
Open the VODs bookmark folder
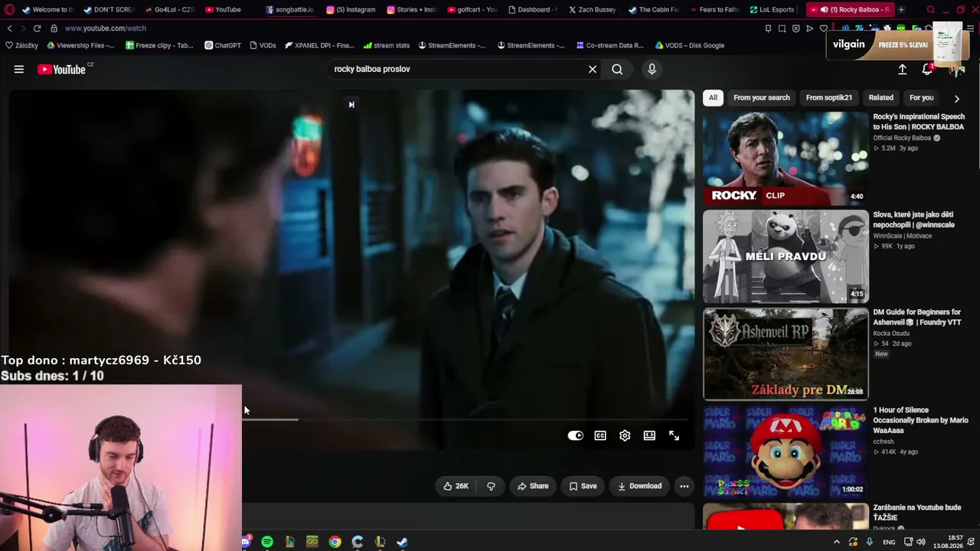(x=263, y=45)
